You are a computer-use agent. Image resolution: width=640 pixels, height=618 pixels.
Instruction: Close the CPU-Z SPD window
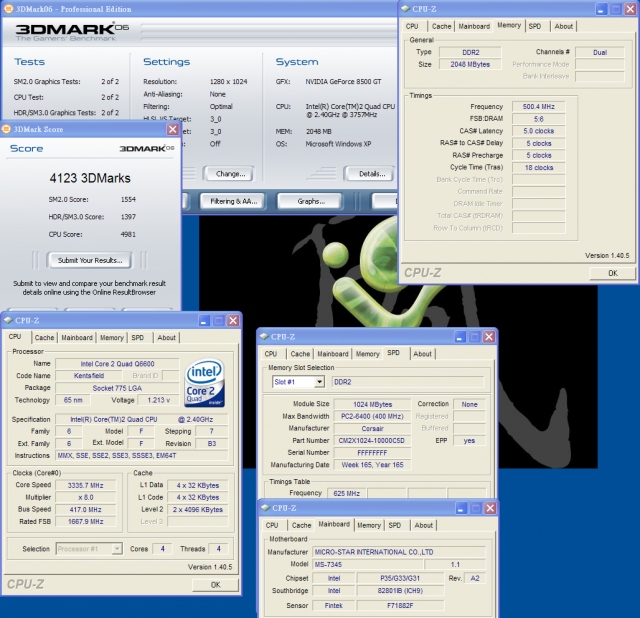489,337
